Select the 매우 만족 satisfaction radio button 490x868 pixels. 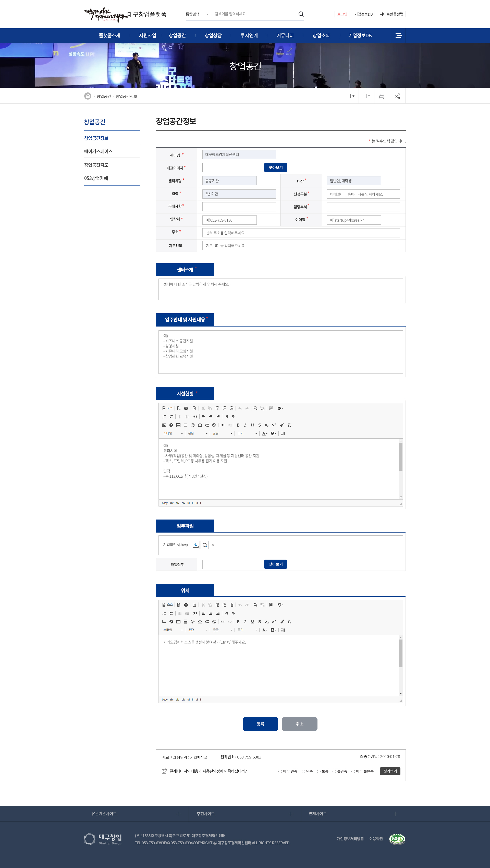point(280,771)
